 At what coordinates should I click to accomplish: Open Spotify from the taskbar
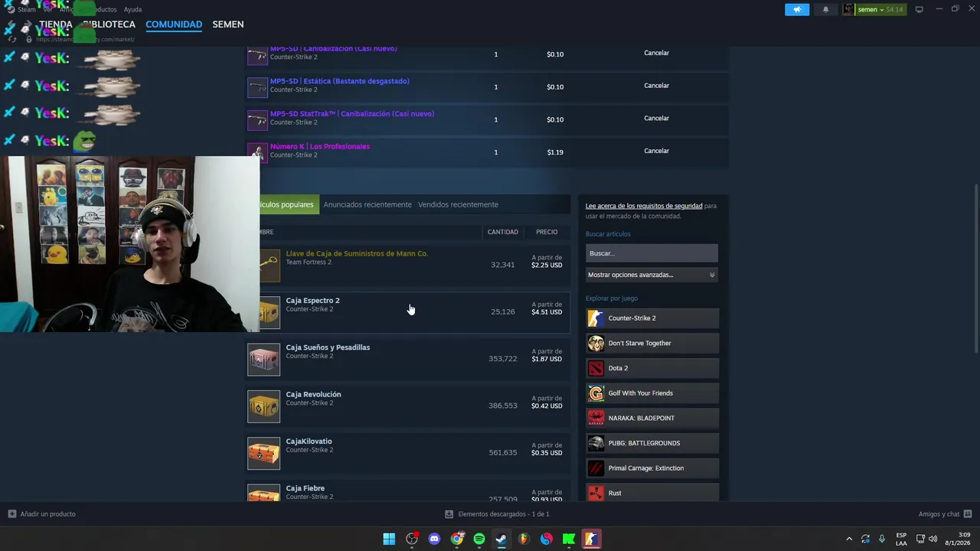click(479, 539)
